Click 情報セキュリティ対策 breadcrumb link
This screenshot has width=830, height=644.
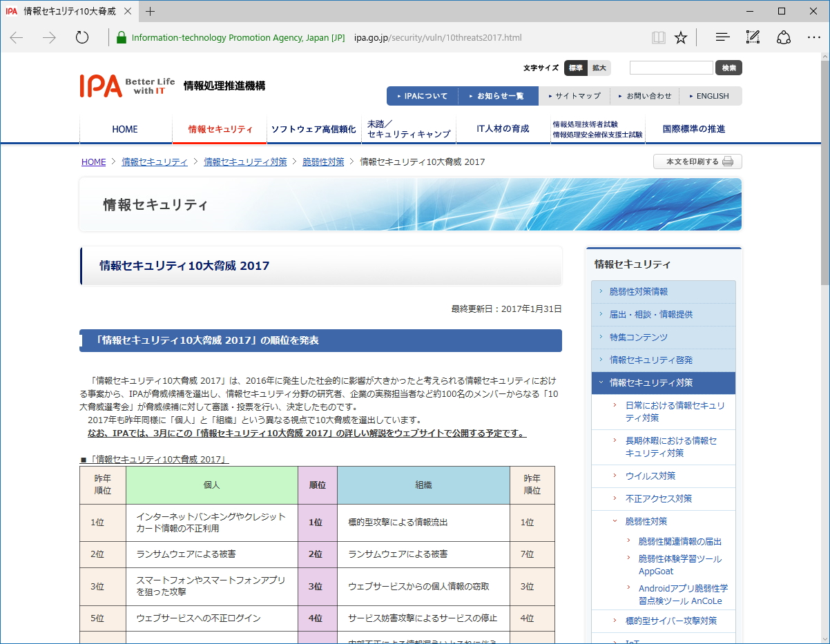245,162
